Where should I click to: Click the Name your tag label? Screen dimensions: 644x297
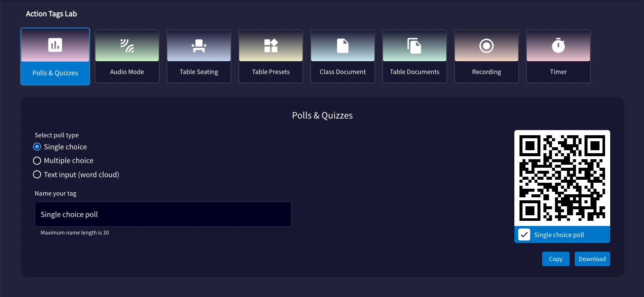click(x=56, y=193)
